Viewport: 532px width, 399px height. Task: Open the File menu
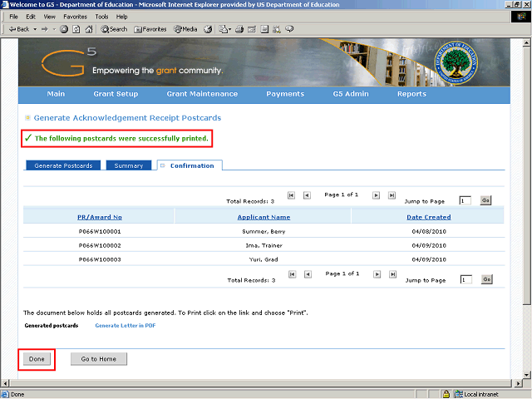coord(13,17)
